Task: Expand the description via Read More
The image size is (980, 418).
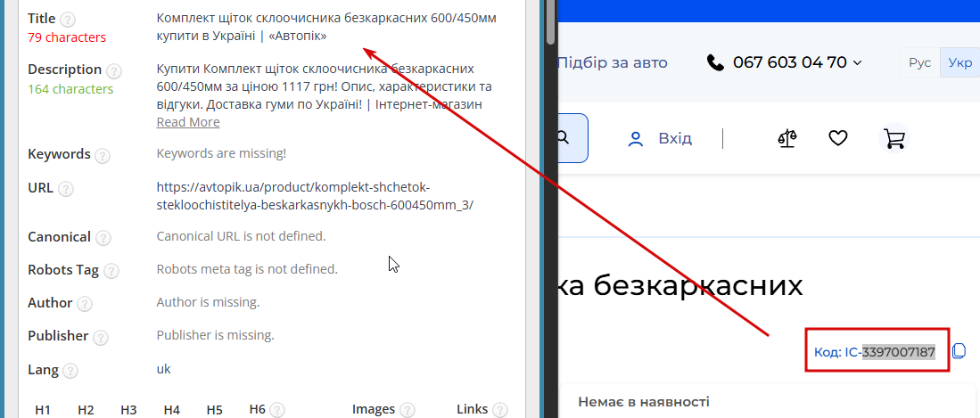Action: pyautogui.click(x=188, y=122)
